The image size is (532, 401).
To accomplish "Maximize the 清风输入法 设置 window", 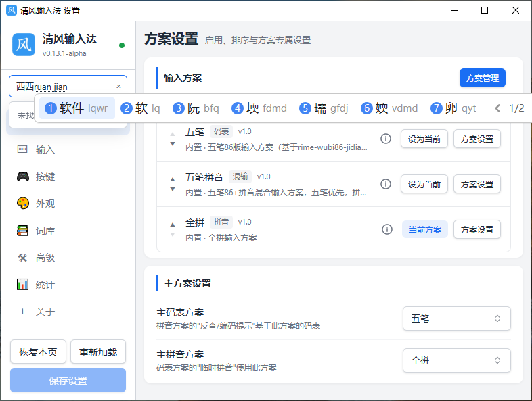I will (485, 10).
